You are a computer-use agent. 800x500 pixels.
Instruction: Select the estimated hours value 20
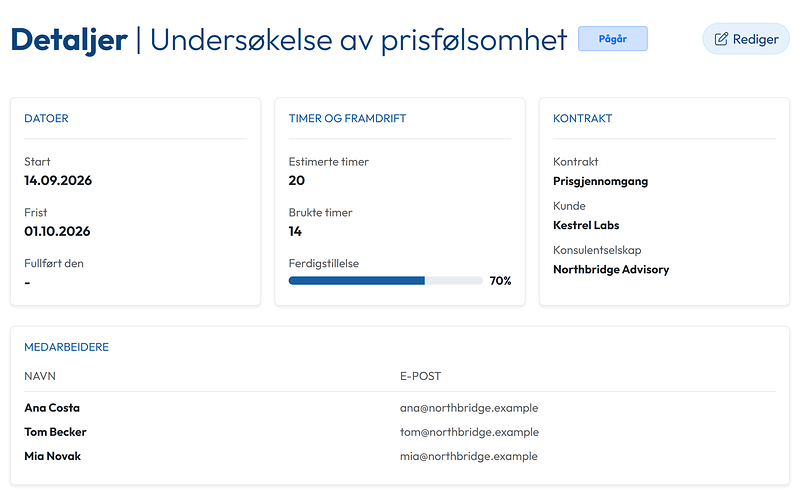pos(296,181)
